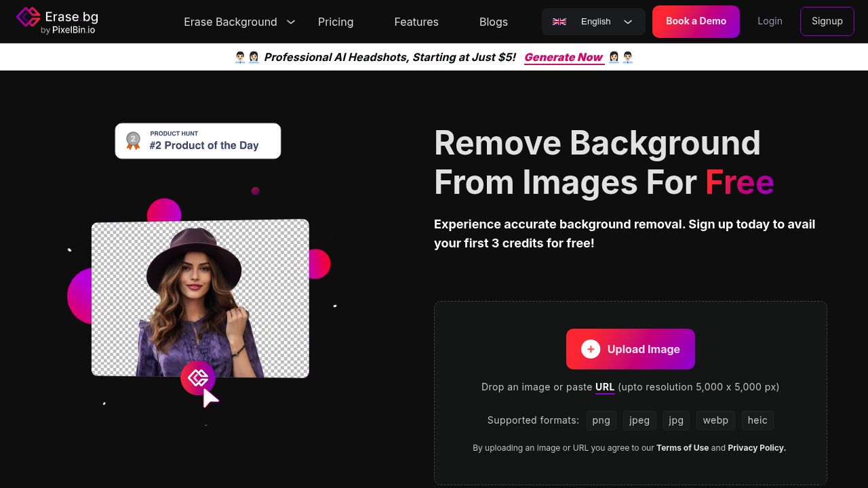Click the plus icon on Upload Image

[x=591, y=349]
